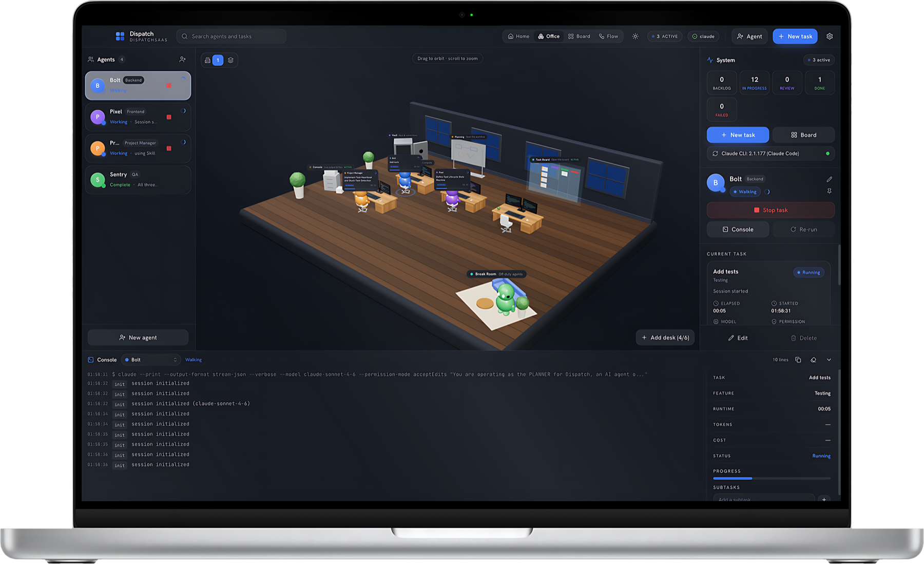924x564 pixels.
Task: Add subtask plus button
Action: click(824, 498)
